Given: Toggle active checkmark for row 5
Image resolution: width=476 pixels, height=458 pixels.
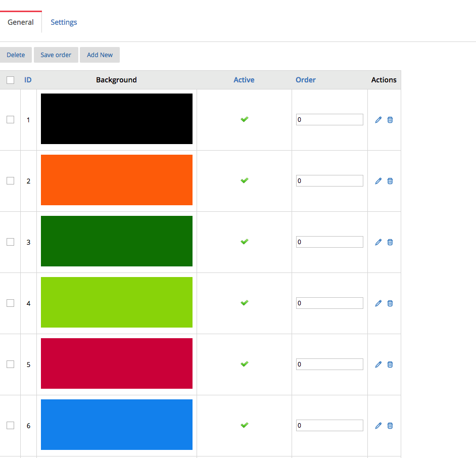Looking at the screenshot, I should [245, 364].
